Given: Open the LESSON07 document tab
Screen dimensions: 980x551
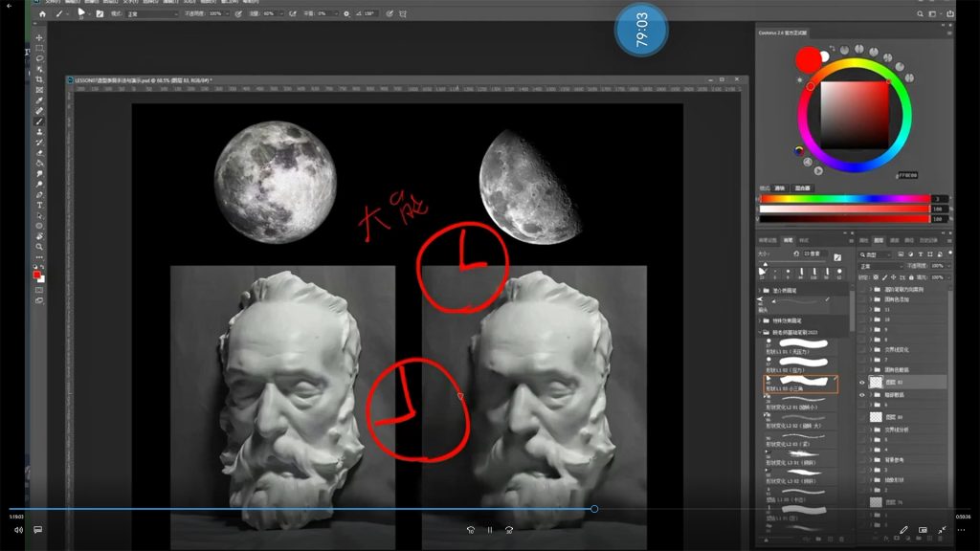Looking at the screenshot, I should [144, 80].
